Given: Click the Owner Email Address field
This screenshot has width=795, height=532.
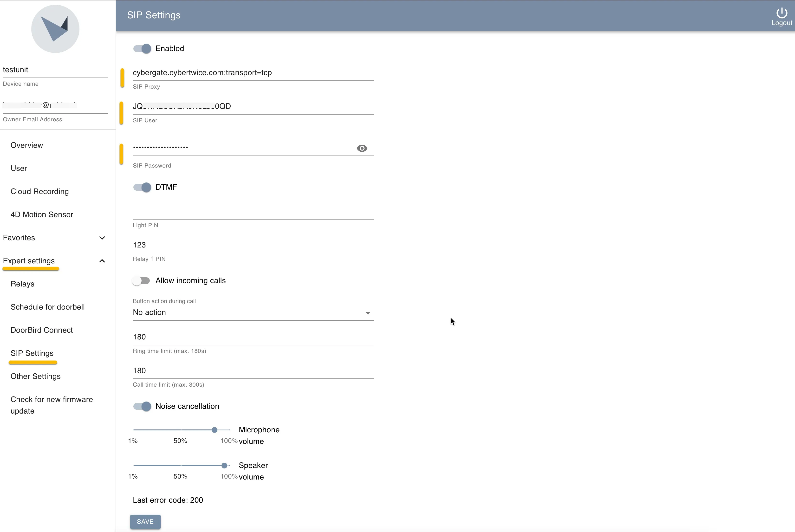Looking at the screenshot, I should tap(55, 105).
